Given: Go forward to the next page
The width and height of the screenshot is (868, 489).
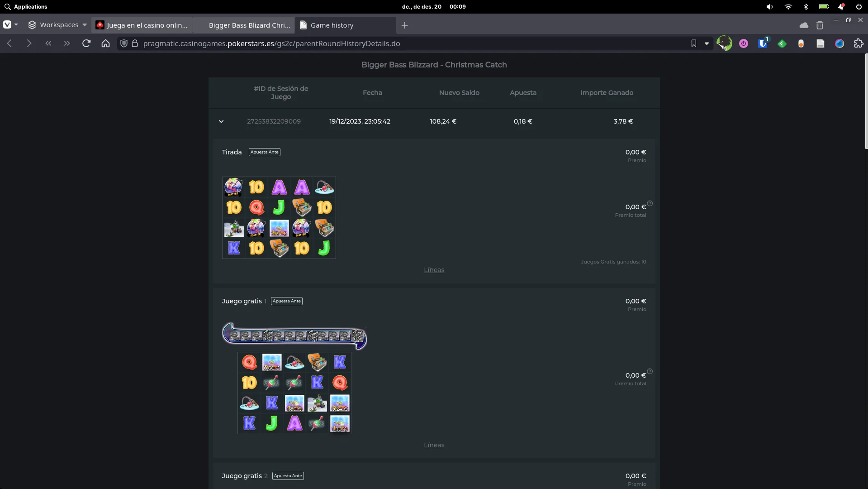Looking at the screenshot, I should (29, 43).
